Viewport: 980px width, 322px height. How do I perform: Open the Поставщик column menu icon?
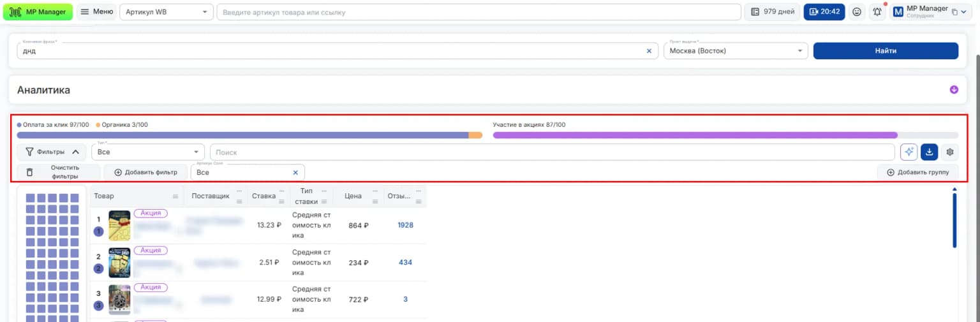point(239,201)
